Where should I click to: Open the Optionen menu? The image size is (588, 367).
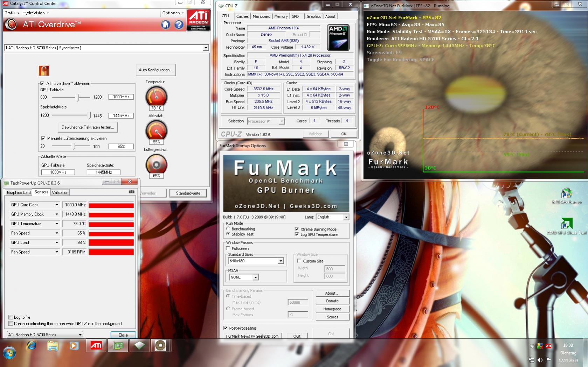173,13
